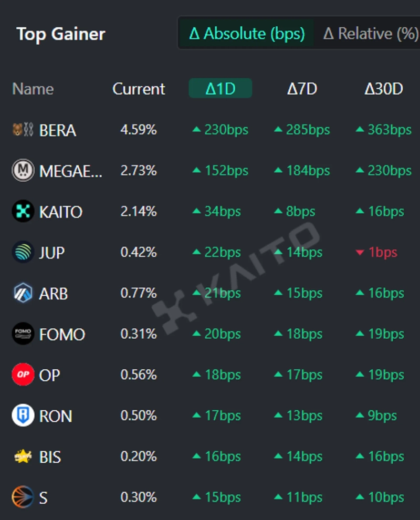Click the JUP Jupiter logo
The width and height of the screenshot is (420, 520).
click(23, 253)
